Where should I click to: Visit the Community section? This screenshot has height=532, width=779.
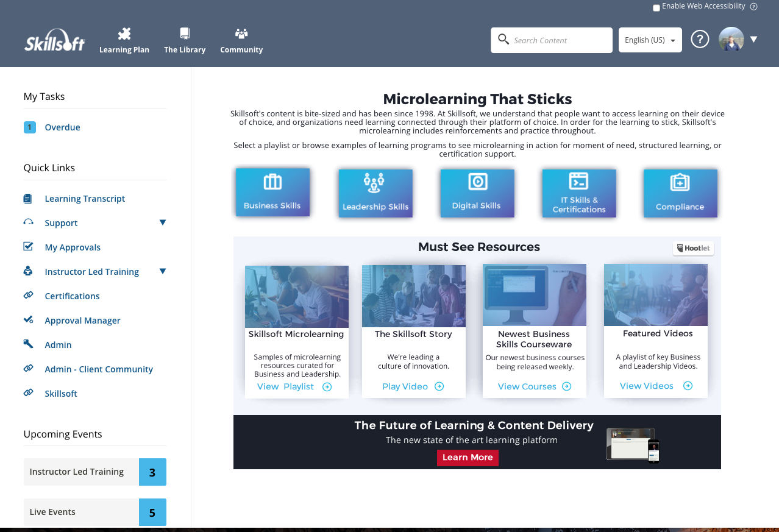(x=241, y=40)
